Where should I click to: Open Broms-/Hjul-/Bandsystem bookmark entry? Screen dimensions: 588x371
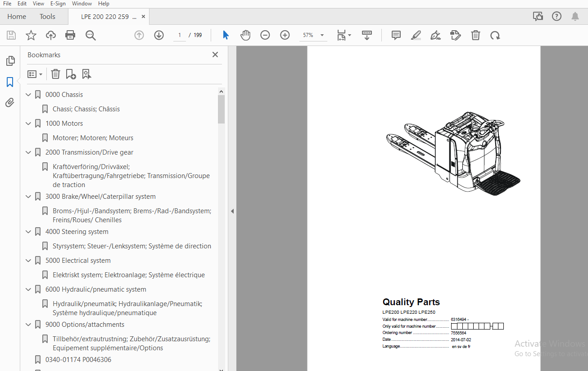pyautogui.click(x=132, y=215)
